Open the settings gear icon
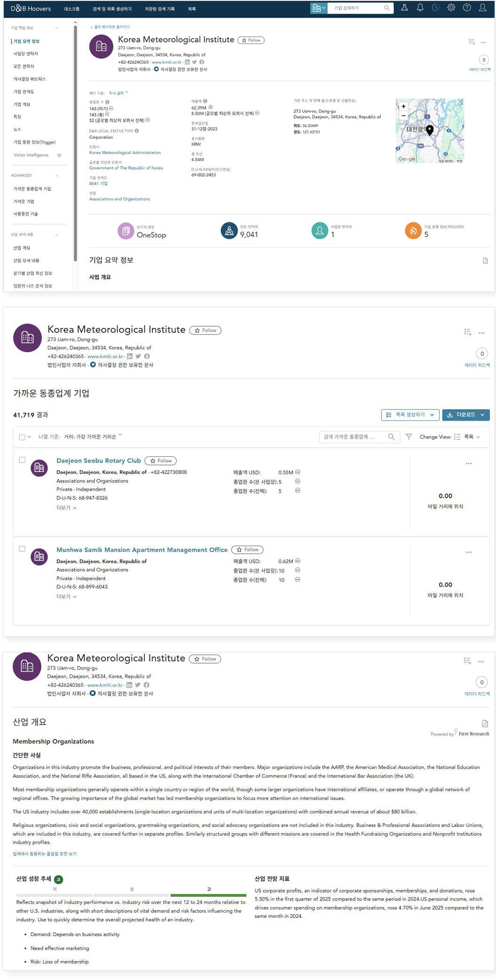Screen dimensions: 496x980 pos(451,8)
